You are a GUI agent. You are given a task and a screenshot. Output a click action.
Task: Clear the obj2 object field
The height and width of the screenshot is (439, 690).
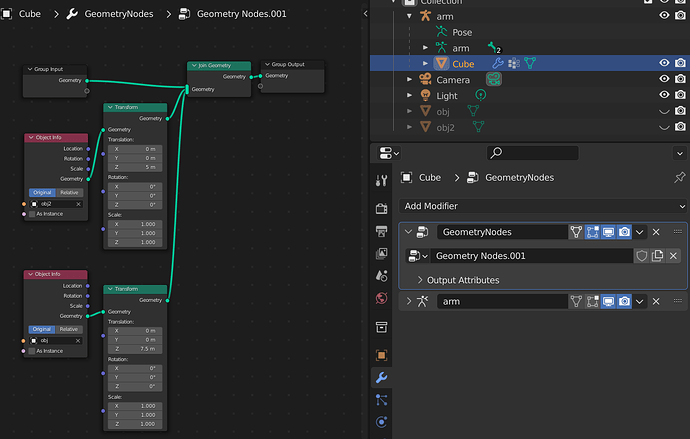pyautogui.click(x=78, y=204)
